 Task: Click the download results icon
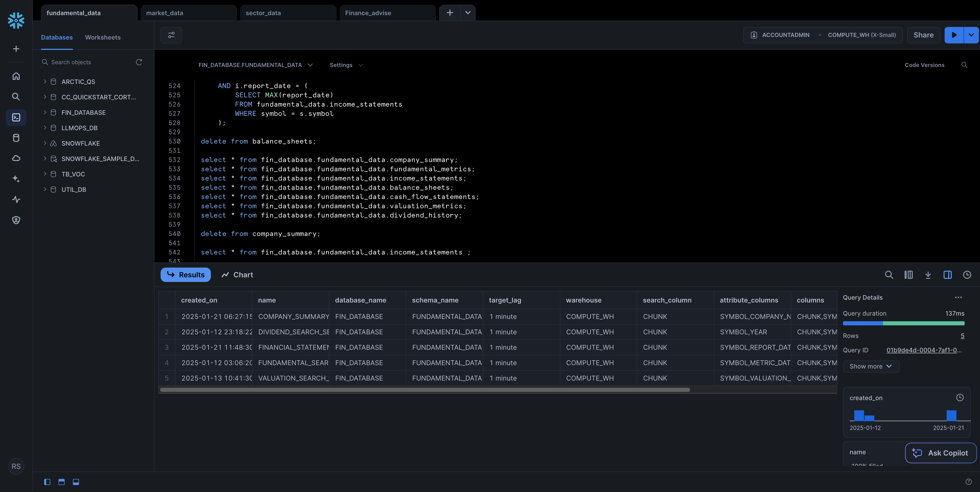click(x=928, y=275)
